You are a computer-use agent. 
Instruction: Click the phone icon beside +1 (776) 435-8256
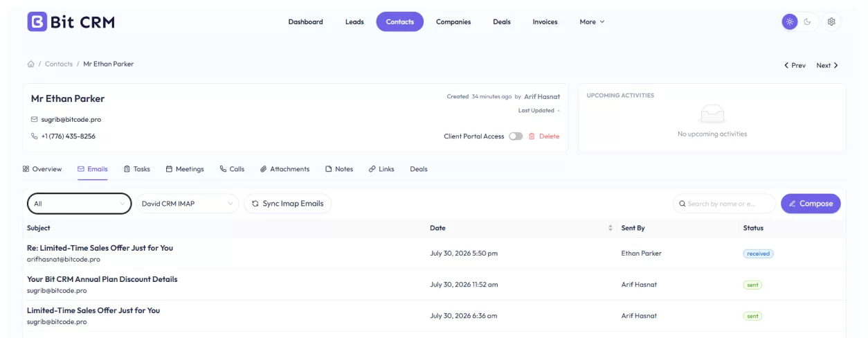click(x=35, y=136)
